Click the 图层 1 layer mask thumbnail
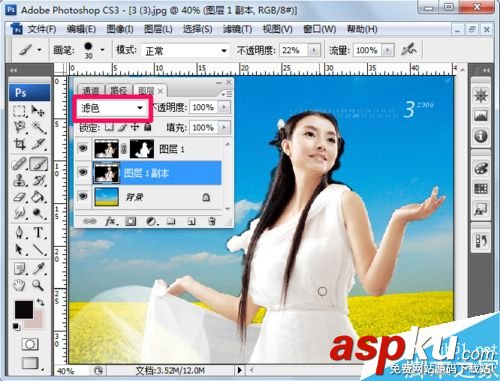 [142, 149]
